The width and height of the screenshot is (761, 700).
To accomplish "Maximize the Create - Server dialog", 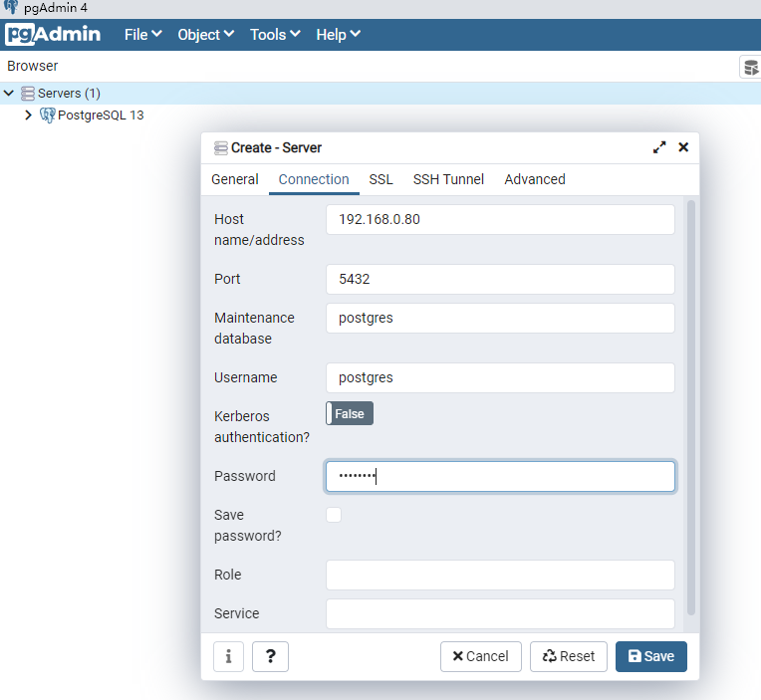I will click(659, 147).
